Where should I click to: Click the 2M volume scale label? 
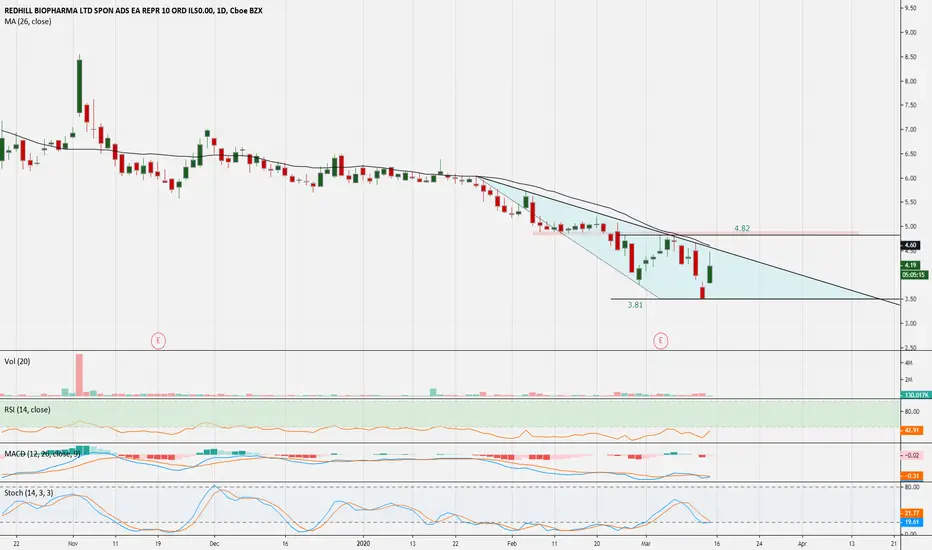(x=908, y=379)
